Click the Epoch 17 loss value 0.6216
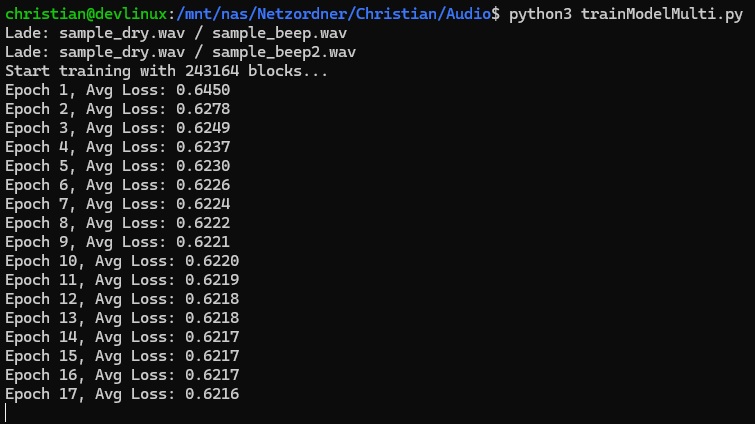The height and width of the screenshot is (424, 755). pos(212,394)
